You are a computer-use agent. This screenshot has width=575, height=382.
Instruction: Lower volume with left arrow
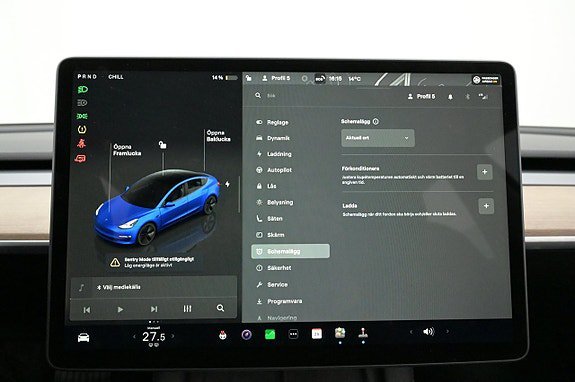(x=411, y=332)
